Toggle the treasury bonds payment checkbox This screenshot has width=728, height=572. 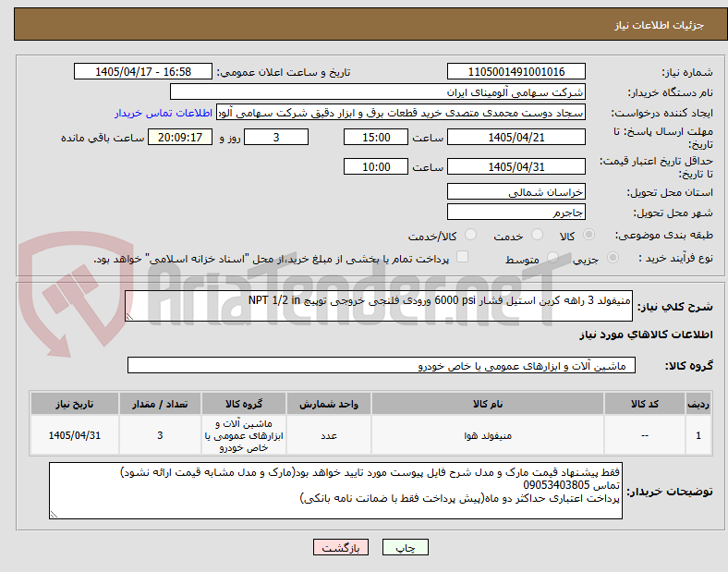pyautogui.click(x=463, y=257)
